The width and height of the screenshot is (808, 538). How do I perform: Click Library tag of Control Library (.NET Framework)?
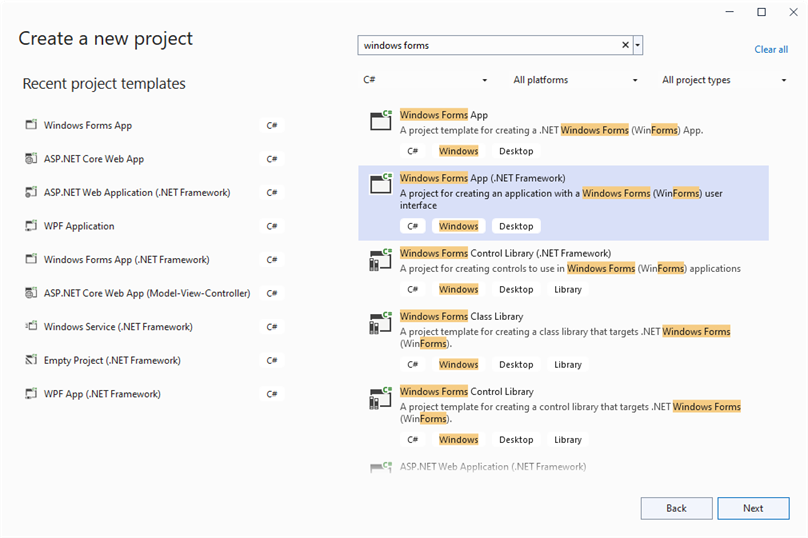click(568, 289)
